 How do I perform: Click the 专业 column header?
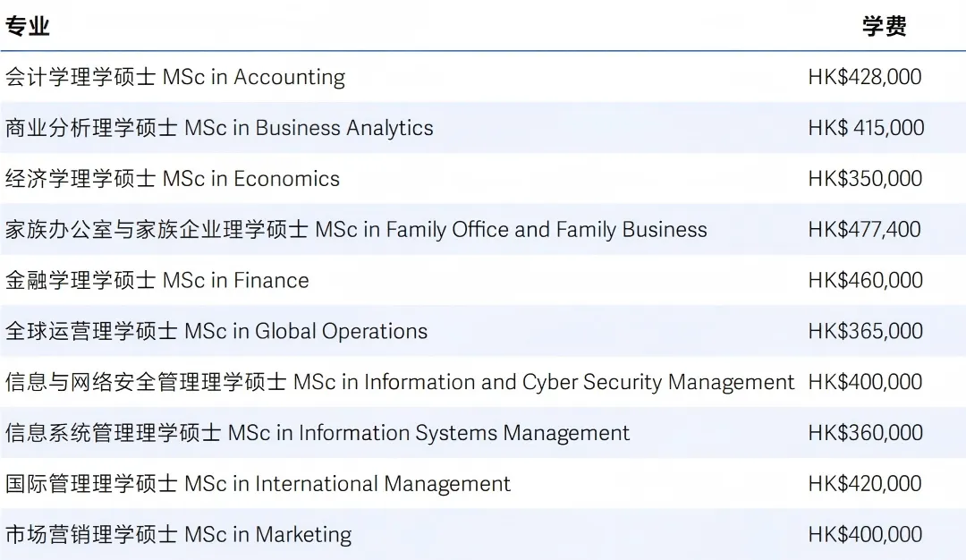point(27,27)
